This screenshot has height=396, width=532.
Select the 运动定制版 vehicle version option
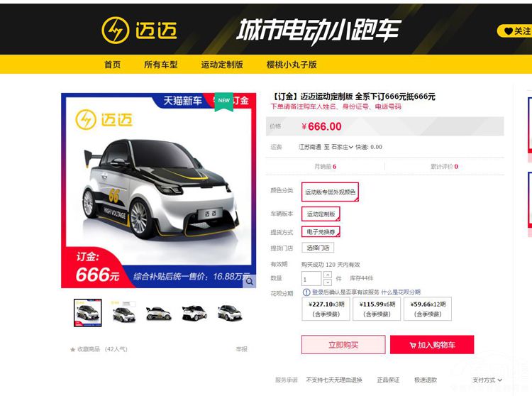pyautogui.click(x=321, y=214)
